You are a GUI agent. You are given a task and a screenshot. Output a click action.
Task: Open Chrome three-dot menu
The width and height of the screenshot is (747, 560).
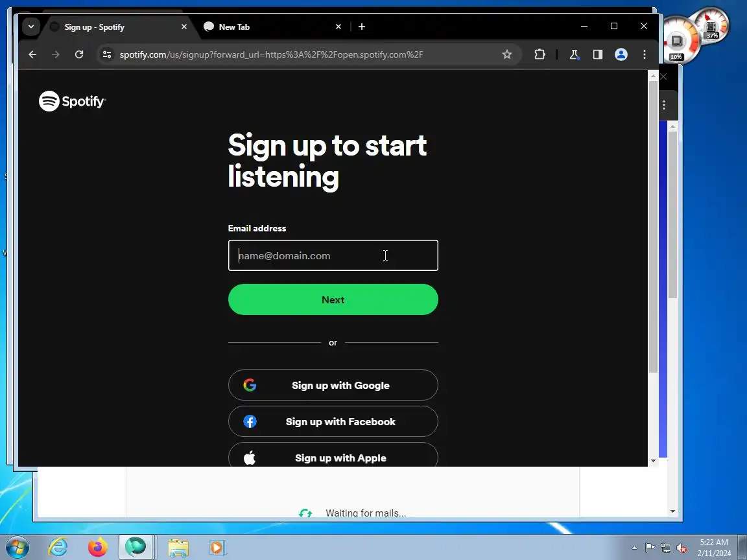[x=644, y=54]
